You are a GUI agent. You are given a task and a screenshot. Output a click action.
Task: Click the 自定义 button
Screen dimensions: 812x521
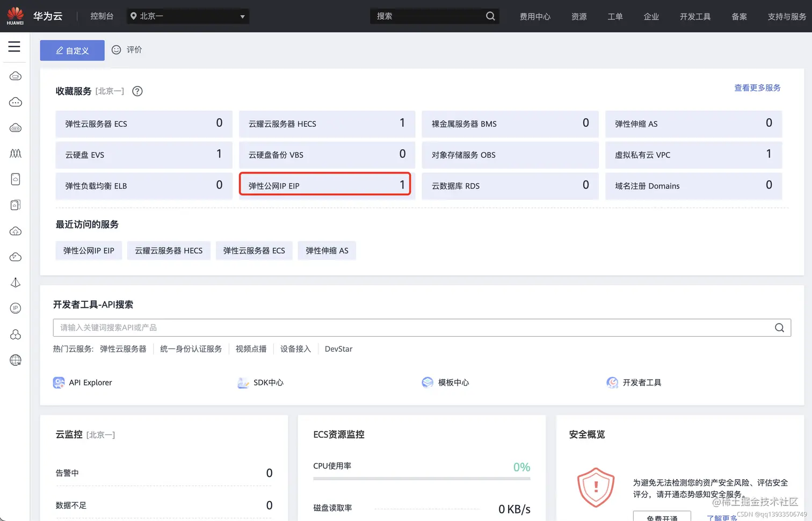click(x=72, y=50)
